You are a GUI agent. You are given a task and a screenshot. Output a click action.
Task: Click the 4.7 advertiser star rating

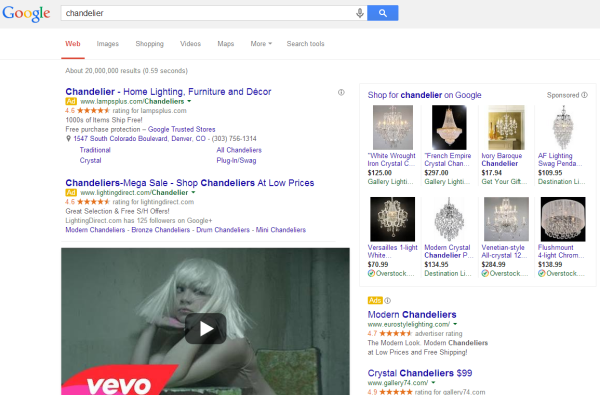[x=395, y=333]
